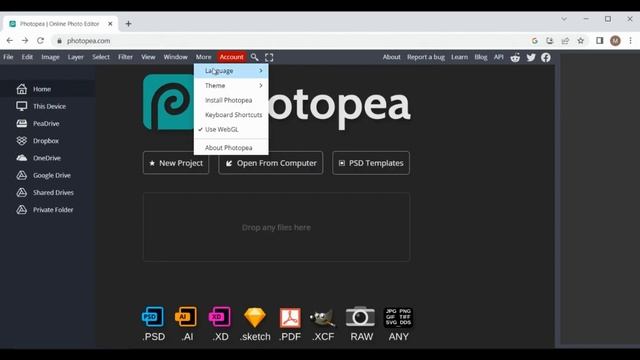Click the More menu
Image resolution: width=640 pixels, height=360 pixels.
pyautogui.click(x=203, y=57)
